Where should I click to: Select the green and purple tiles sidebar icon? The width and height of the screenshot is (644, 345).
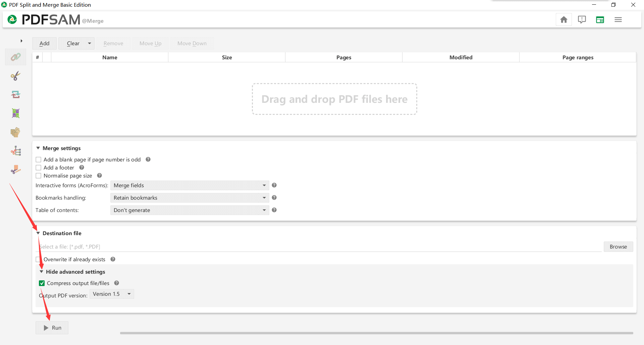(x=15, y=113)
